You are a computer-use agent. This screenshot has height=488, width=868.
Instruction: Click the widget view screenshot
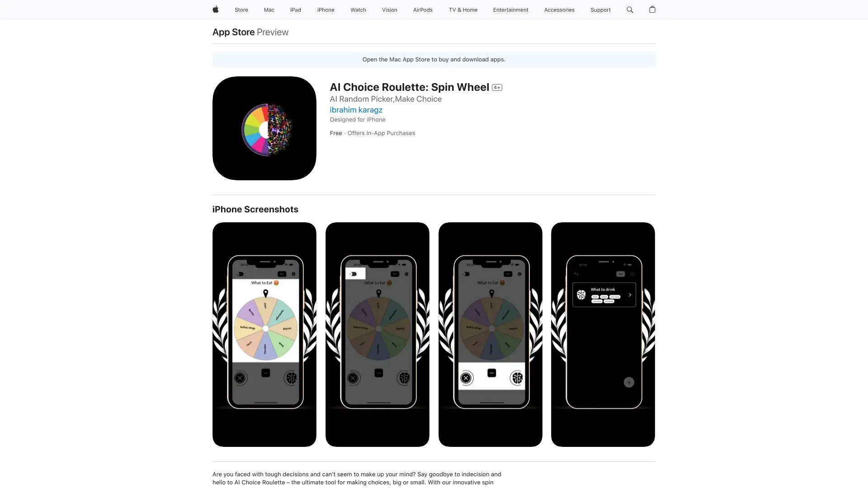coord(603,333)
